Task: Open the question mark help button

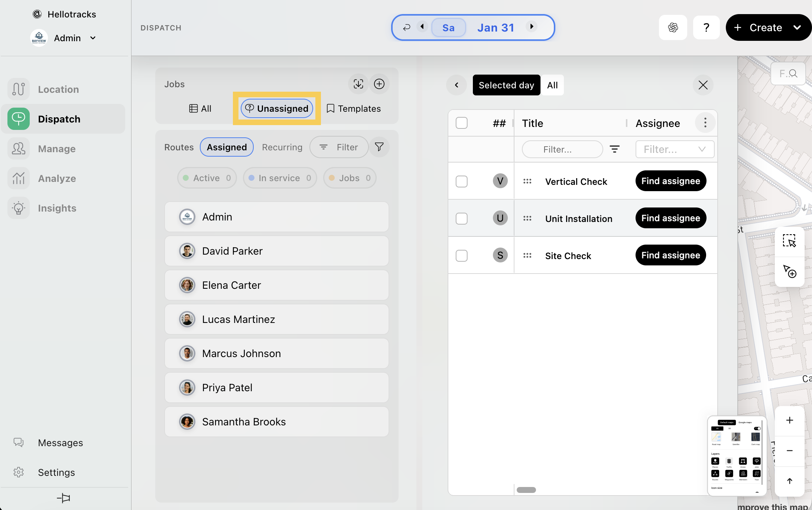Action: point(706,27)
